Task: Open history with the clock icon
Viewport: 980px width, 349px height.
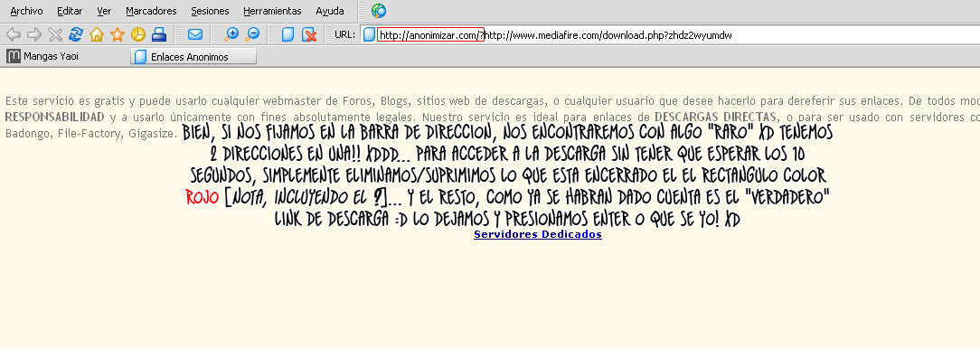Action: pyautogui.click(x=138, y=34)
